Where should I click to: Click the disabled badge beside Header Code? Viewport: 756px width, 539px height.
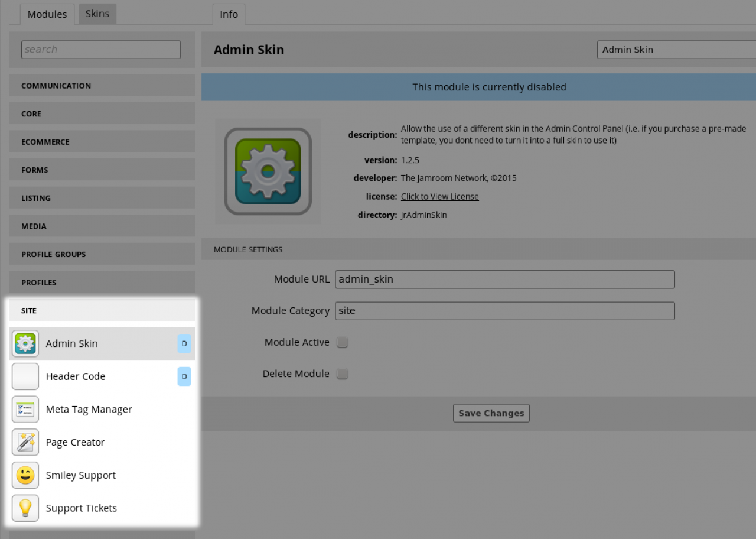tap(184, 376)
